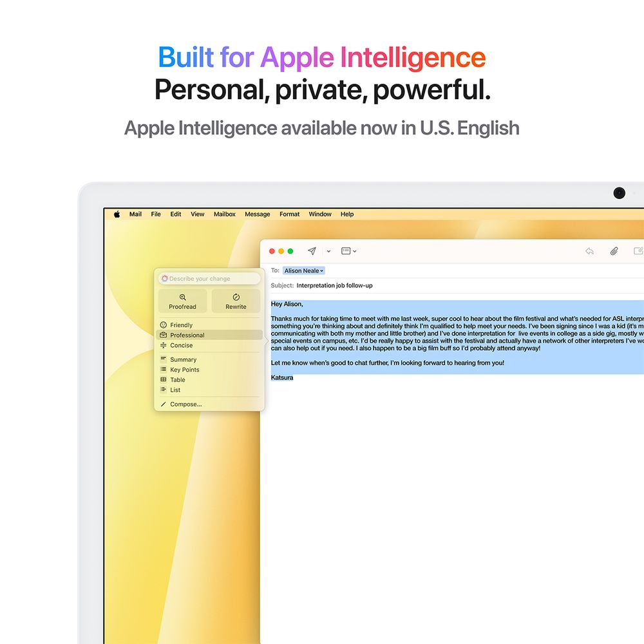Click the Attach file paperclip icon
This screenshot has width=644, height=644.
tap(614, 251)
